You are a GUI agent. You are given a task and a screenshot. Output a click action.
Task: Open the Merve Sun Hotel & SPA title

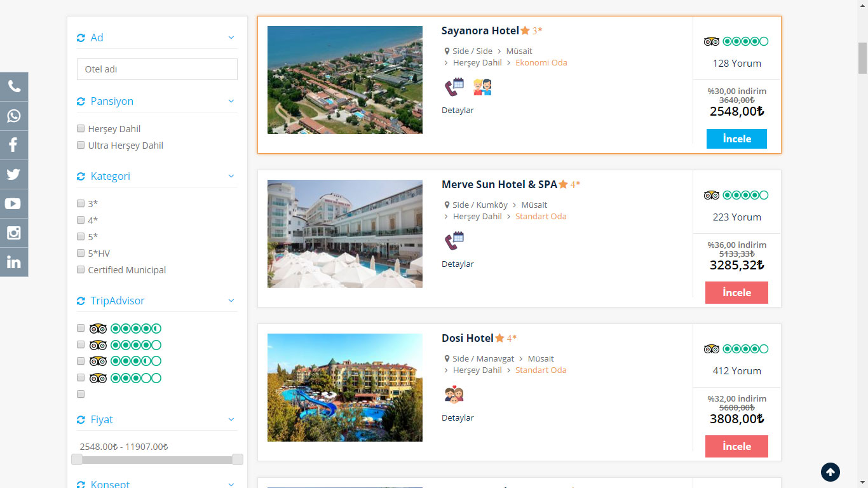click(499, 184)
